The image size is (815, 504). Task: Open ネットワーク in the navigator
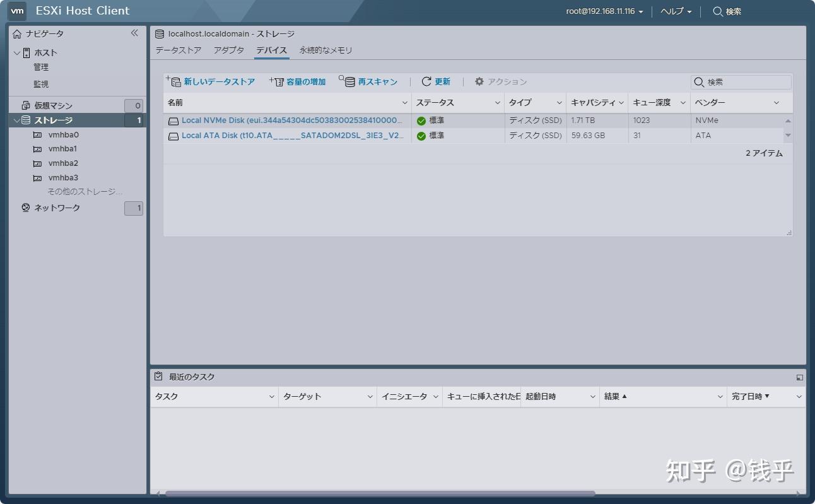pyautogui.click(x=57, y=208)
